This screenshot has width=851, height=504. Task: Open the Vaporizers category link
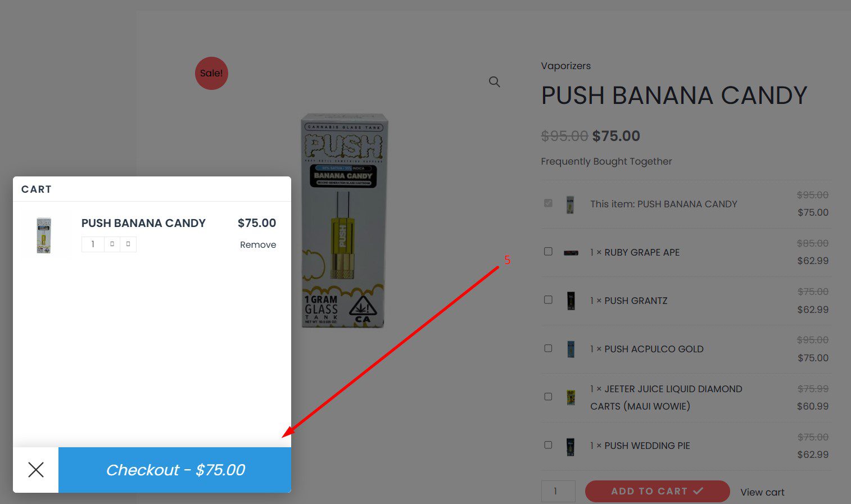coord(565,66)
